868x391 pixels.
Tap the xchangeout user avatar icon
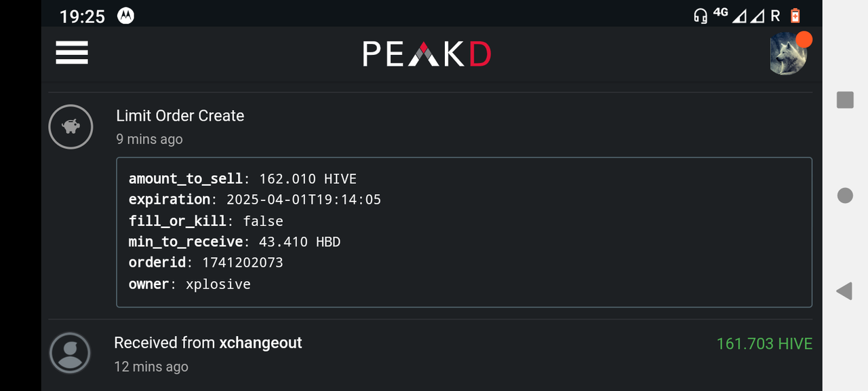click(x=70, y=352)
